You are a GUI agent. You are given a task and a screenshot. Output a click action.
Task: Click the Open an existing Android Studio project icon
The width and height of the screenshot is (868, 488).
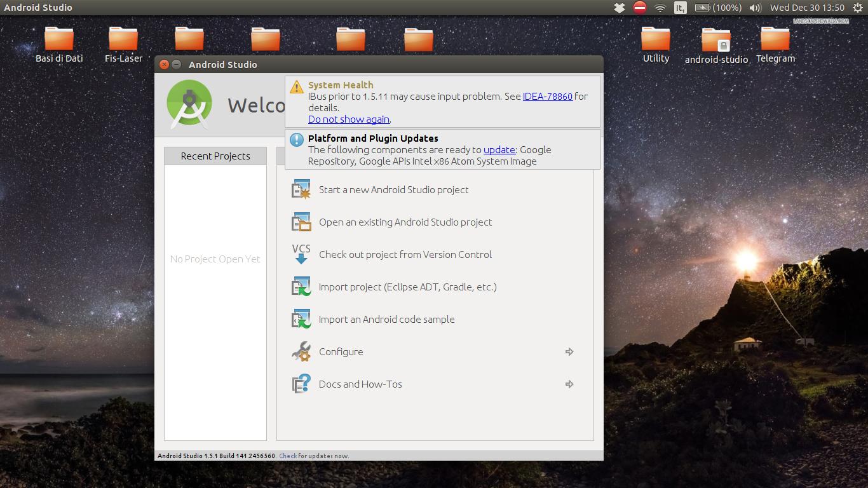tap(301, 222)
